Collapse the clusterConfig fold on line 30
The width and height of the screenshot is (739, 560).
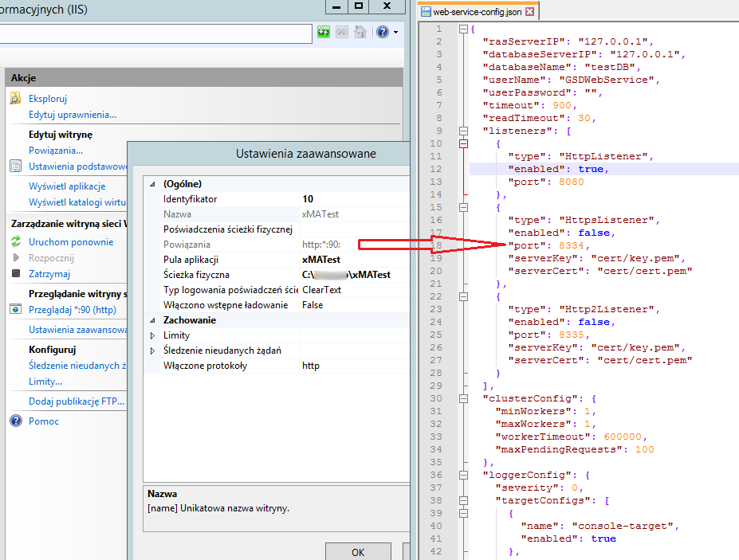(463, 398)
